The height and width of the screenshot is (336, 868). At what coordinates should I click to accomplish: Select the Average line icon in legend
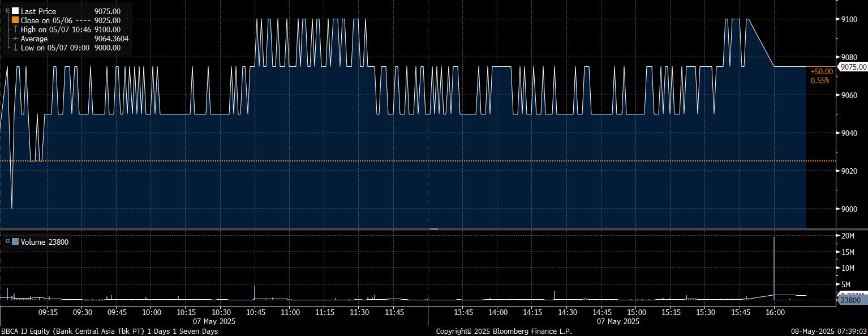(x=15, y=39)
